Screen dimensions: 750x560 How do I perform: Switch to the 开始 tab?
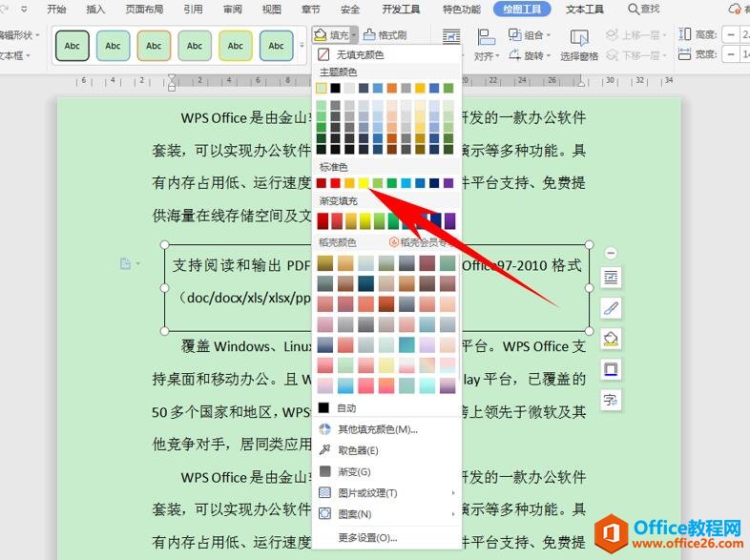(56, 10)
